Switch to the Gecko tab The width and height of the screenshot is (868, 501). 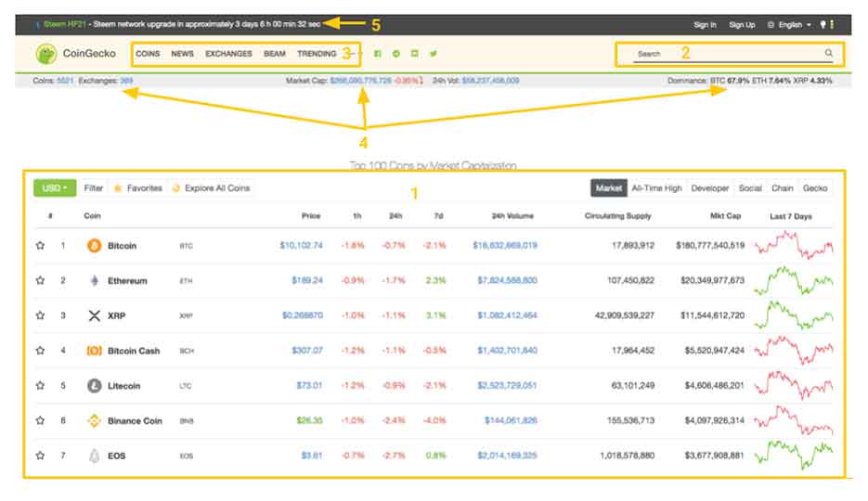815,188
